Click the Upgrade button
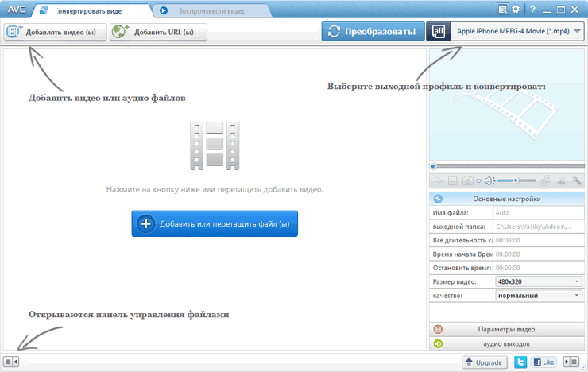The height and width of the screenshot is (372, 588). tap(485, 362)
